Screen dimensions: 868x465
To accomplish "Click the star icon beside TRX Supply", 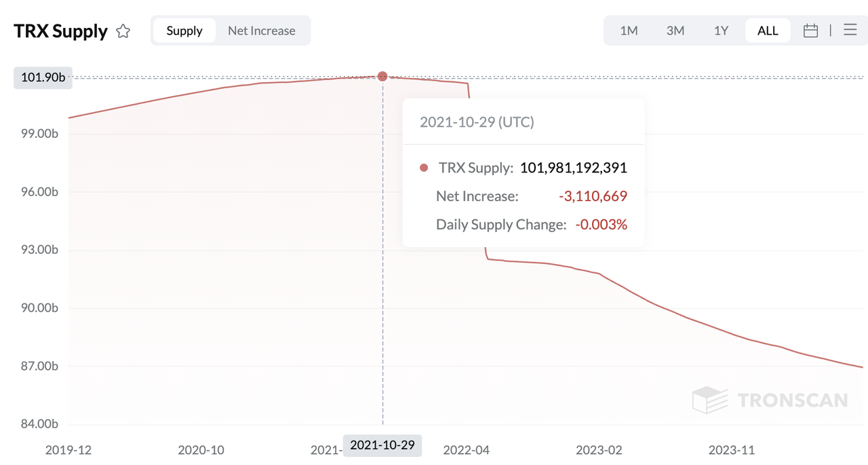I will (x=123, y=31).
